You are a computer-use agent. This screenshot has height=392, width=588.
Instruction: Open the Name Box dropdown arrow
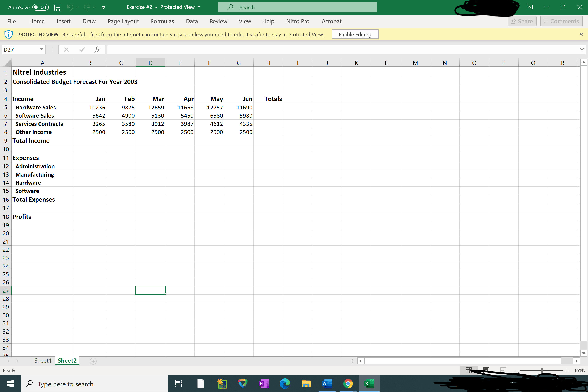(x=41, y=49)
